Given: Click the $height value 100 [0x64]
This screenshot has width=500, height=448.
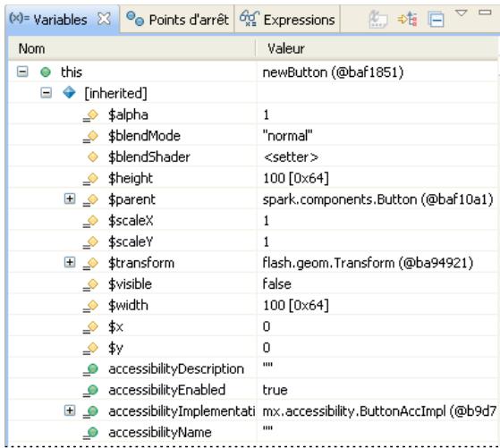Looking at the screenshot, I should click(x=295, y=178).
